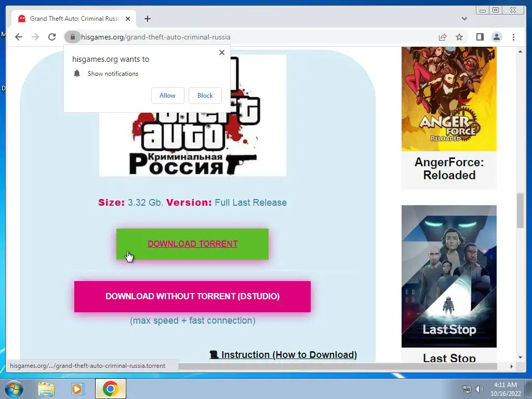Click the GTA Criminal Russia logo image
Screen dimensions: 532x399
(192, 144)
